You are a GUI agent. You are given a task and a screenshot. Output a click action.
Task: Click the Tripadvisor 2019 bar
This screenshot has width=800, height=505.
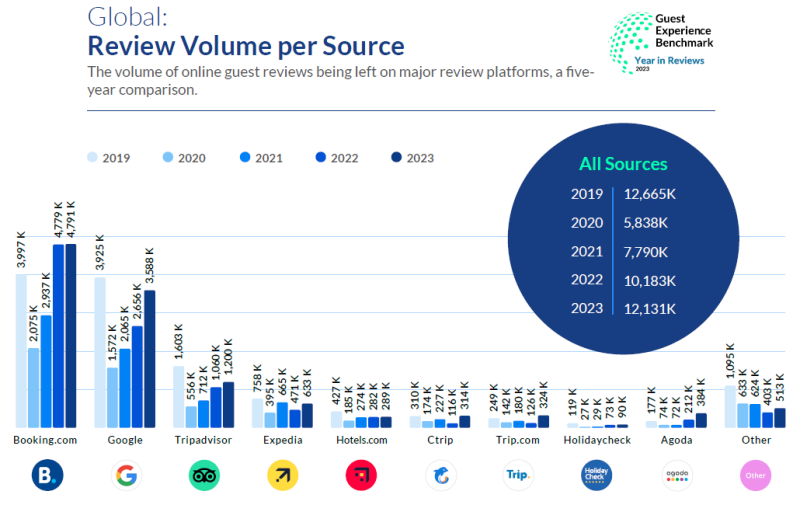pyautogui.click(x=179, y=397)
